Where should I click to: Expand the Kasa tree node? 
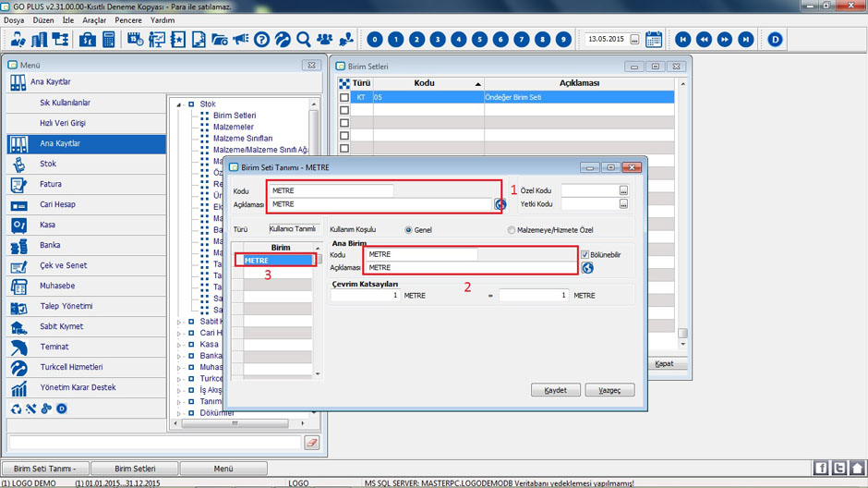(179, 345)
